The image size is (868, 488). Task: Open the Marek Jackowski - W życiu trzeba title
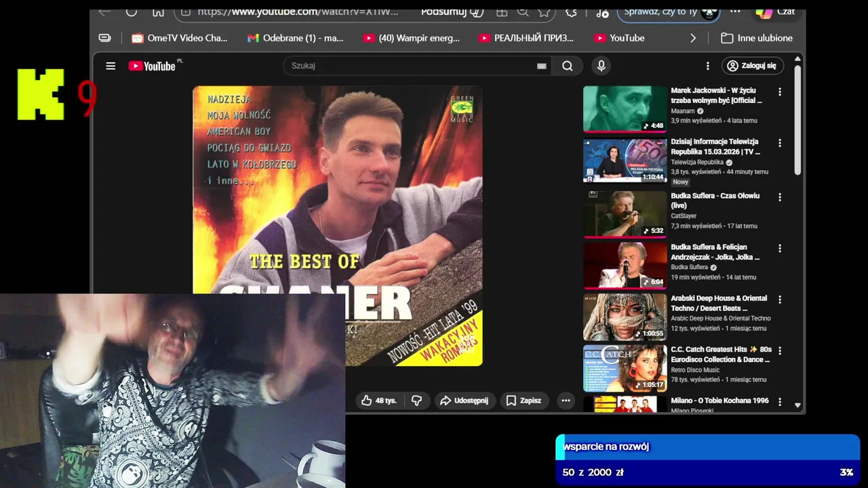pos(716,95)
